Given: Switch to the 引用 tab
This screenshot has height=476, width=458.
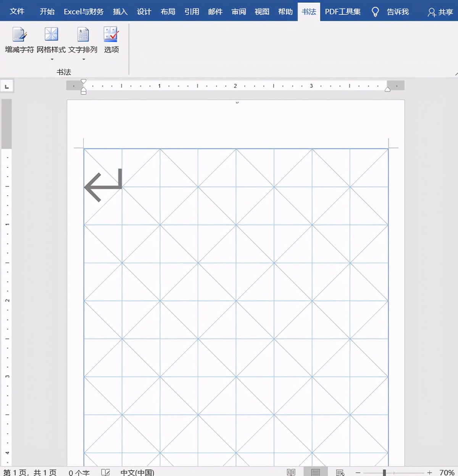Looking at the screenshot, I should click(192, 11).
